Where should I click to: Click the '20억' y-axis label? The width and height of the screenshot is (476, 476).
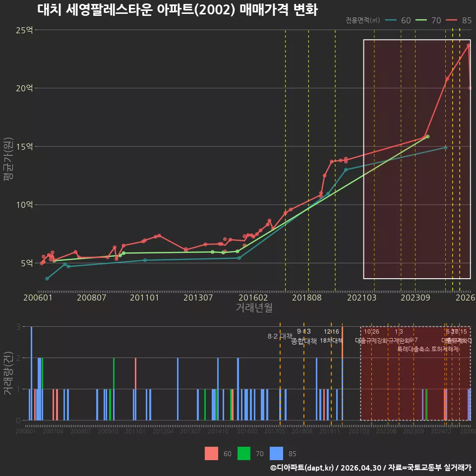(24, 88)
